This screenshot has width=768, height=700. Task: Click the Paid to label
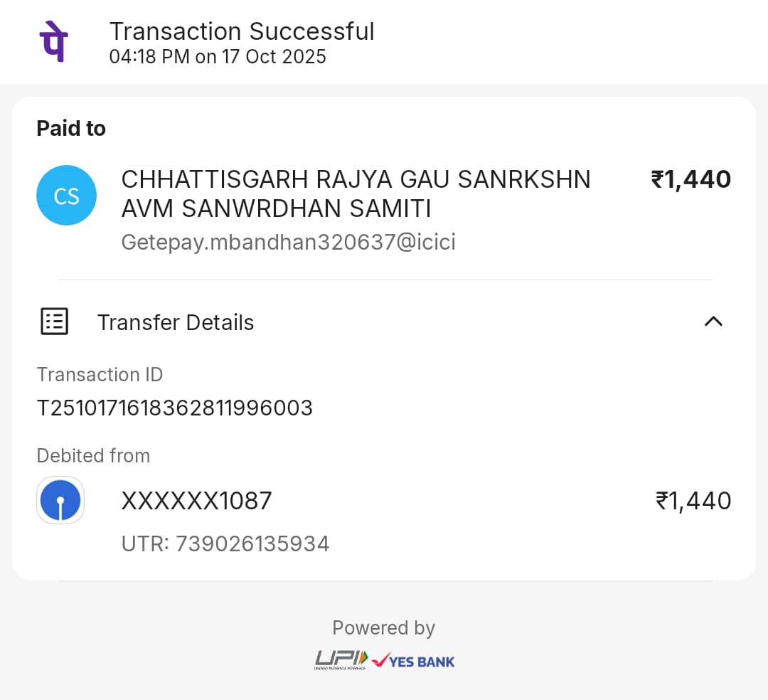[71, 129]
